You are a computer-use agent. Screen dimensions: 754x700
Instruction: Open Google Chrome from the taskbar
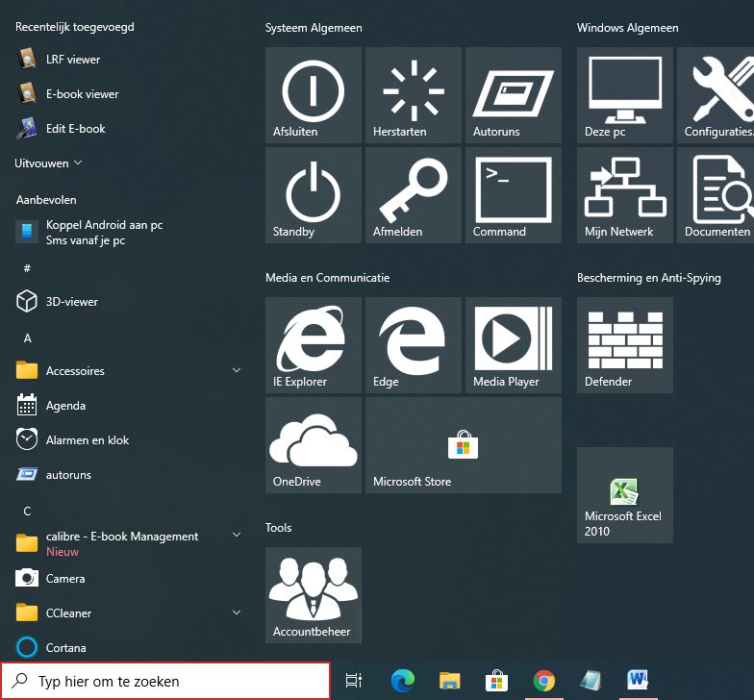point(544,681)
